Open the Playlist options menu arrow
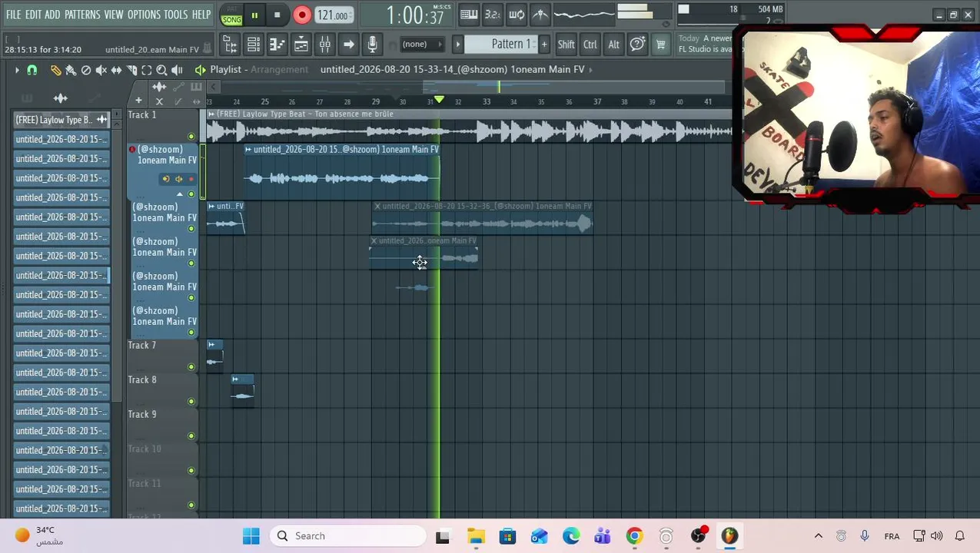Image resolution: width=980 pixels, height=553 pixels. click(x=17, y=70)
